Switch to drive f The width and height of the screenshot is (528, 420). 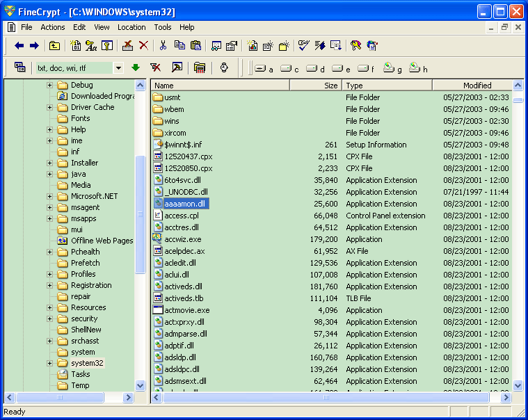point(366,69)
